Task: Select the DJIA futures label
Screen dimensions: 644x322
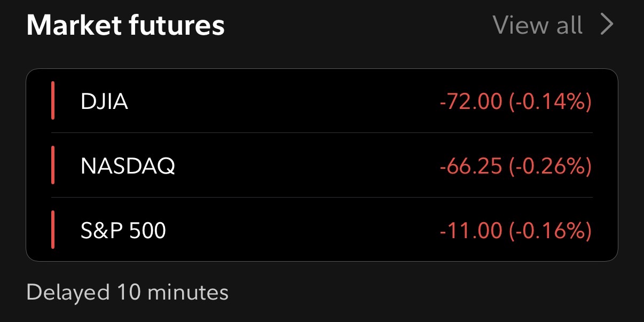Action: pos(104,101)
